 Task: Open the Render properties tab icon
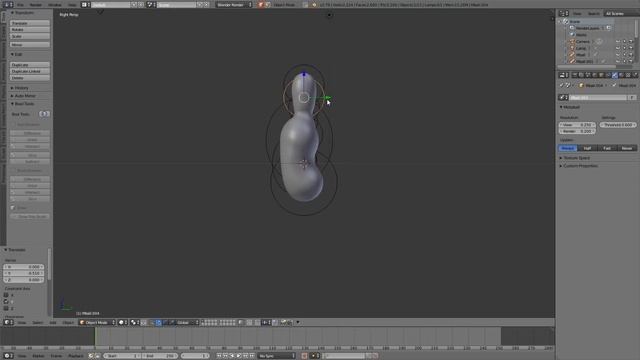pyautogui.click(x=574, y=75)
